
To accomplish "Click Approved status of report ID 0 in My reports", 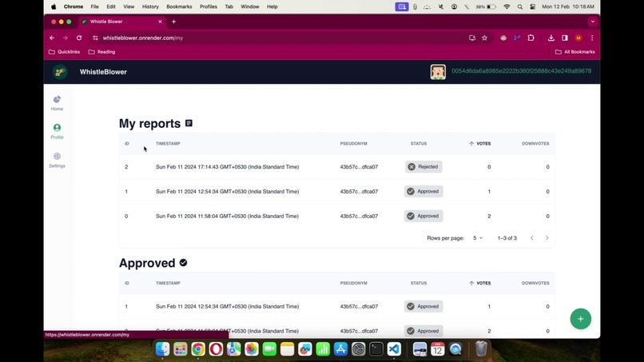I will click(x=423, y=216).
